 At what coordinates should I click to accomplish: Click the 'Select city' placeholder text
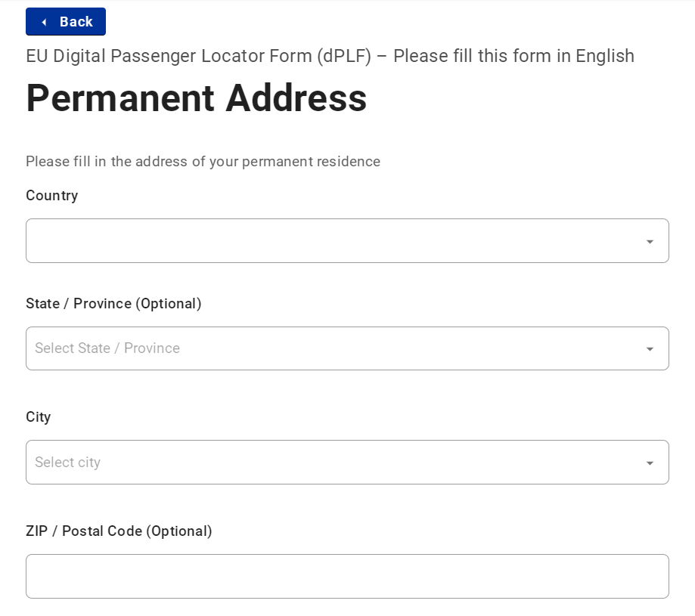[x=67, y=463]
